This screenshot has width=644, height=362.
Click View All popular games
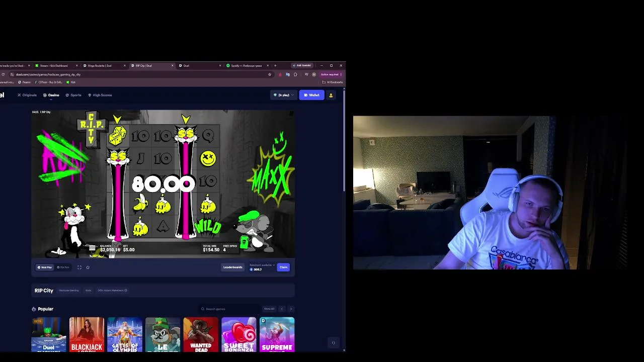point(269,309)
